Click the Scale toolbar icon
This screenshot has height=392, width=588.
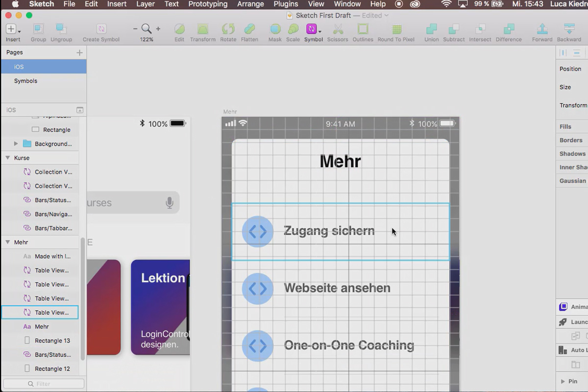point(293,29)
